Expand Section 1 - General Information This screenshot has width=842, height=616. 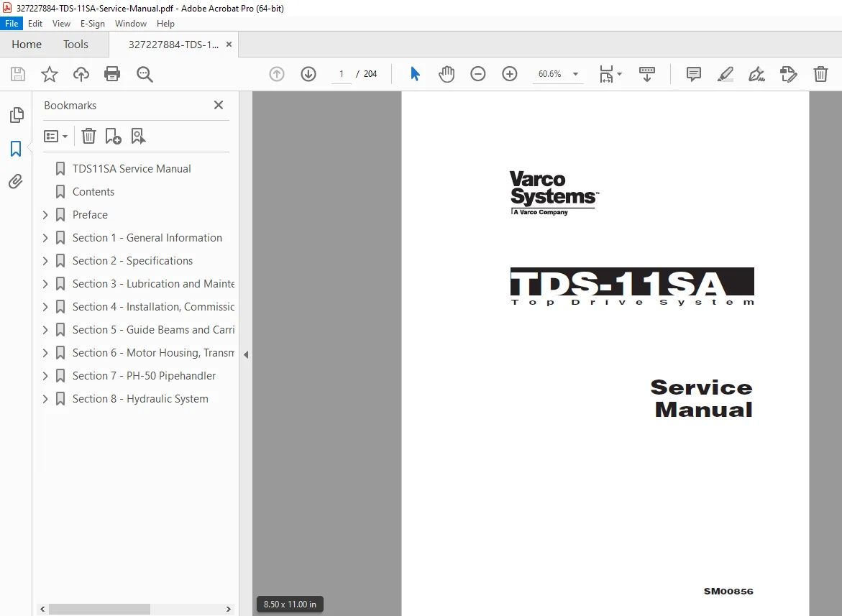(x=45, y=238)
